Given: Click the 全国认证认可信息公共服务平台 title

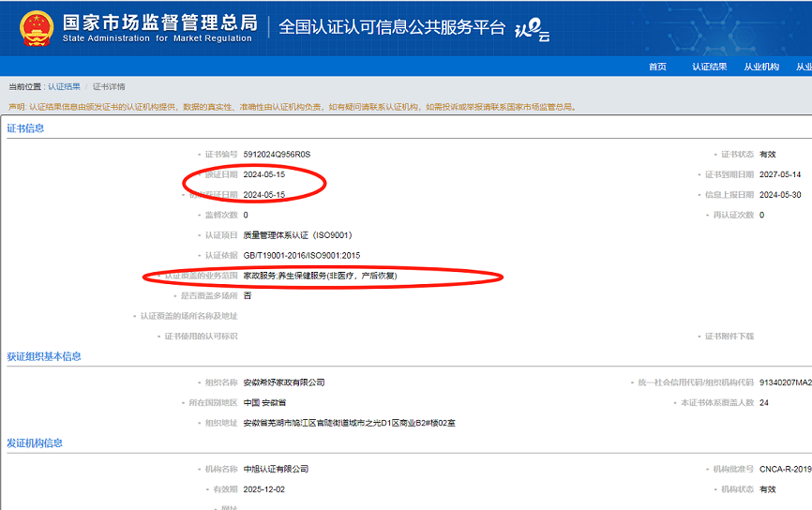Looking at the screenshot, I should click(391, 26).
